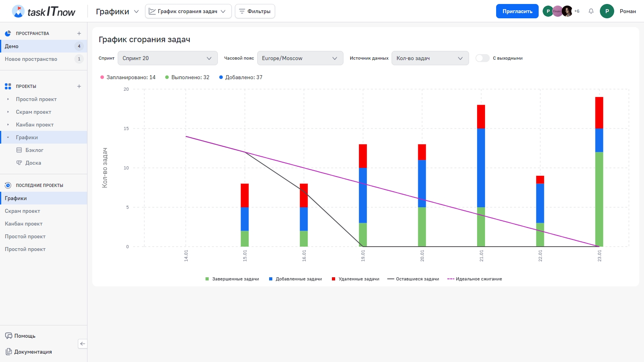Open the Filters (Фильтры) button
The height and width of the screenshot is (362, 644).
coord(255,11)
